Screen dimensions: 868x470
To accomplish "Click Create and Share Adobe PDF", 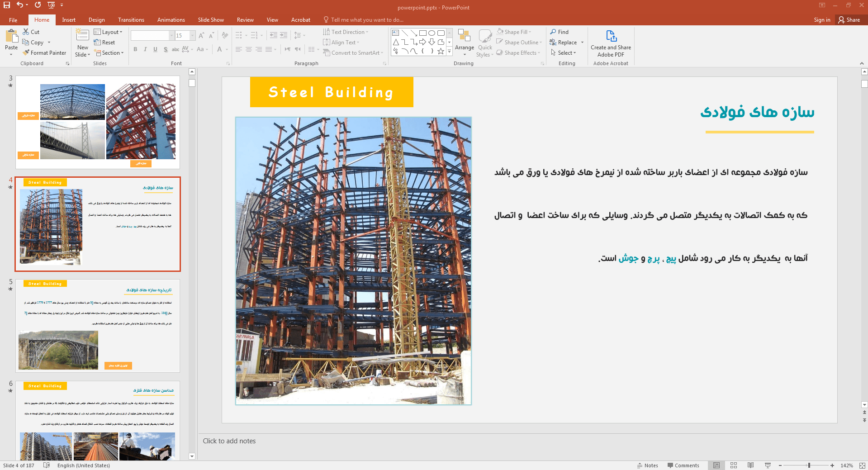I will 611,43.
